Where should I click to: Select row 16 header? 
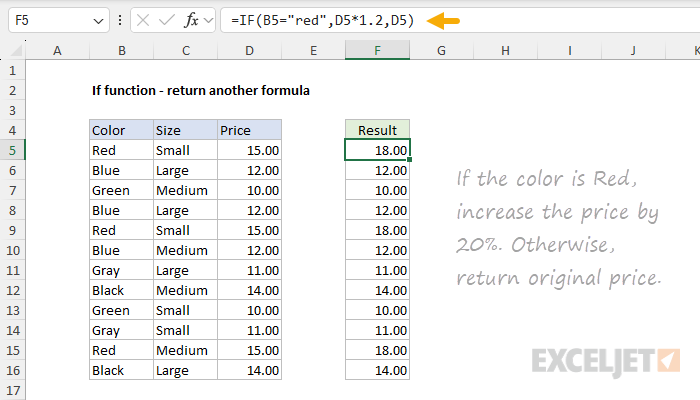(x=12, y=371)
